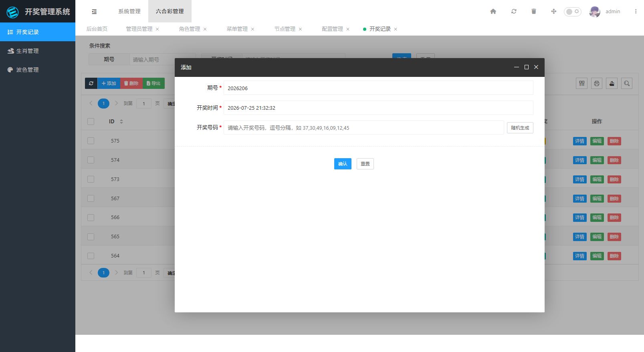Screen dimensions: 644x352
Task: Check the row with ID 573
Action: tap(91, 179)
